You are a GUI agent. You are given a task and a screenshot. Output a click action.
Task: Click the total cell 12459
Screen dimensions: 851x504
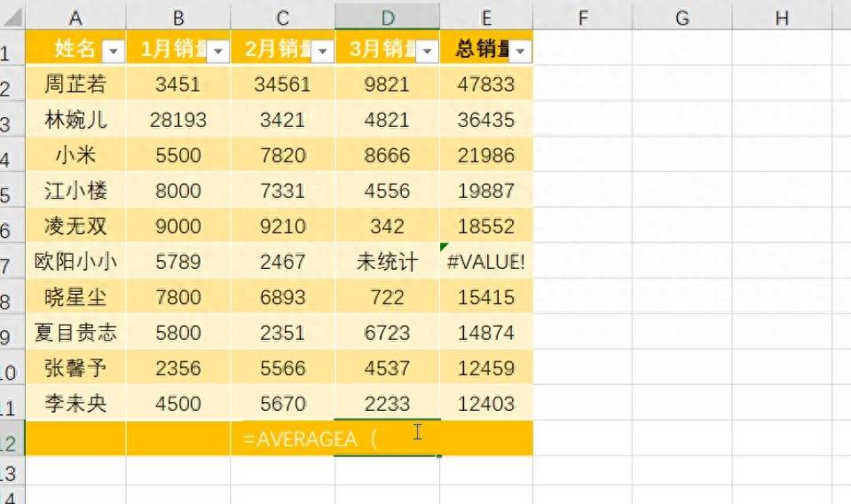(486, 368)
